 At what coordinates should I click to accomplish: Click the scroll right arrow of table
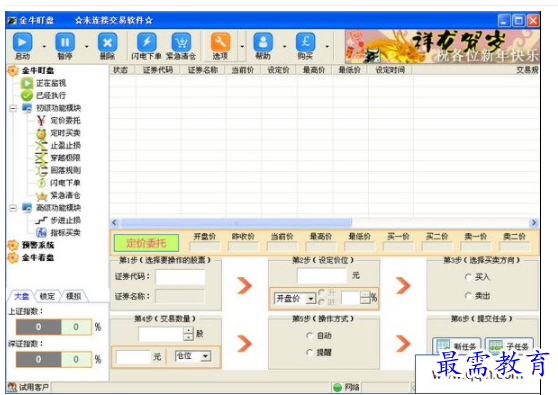tap(533, 223)
